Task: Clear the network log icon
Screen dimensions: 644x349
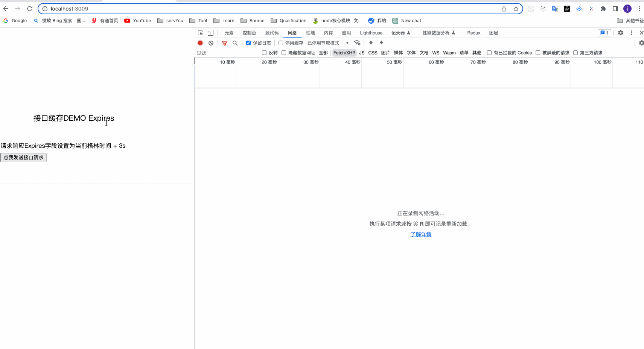Action: coord(211,43)
